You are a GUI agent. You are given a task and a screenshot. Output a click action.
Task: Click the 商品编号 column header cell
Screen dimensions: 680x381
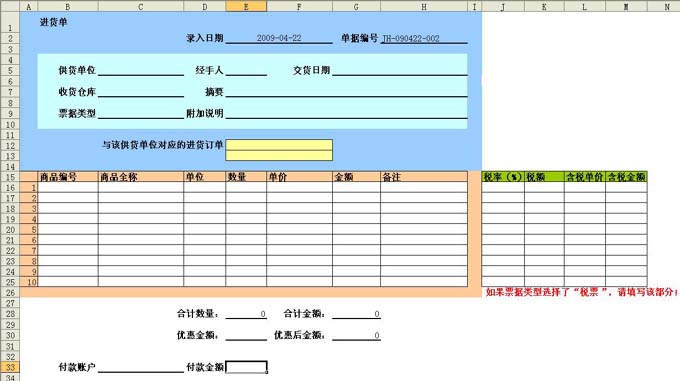68,177
